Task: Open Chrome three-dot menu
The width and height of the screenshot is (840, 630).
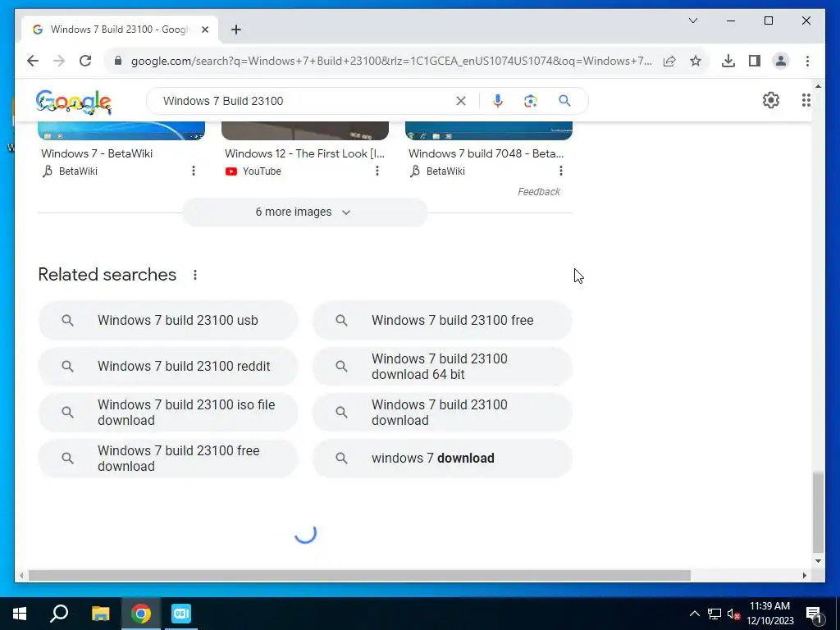Action: coord(807,61)
